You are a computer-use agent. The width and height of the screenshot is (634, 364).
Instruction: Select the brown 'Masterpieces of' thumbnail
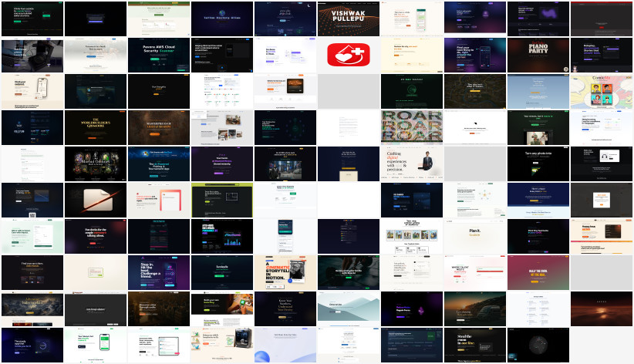[x=159, y=128]
